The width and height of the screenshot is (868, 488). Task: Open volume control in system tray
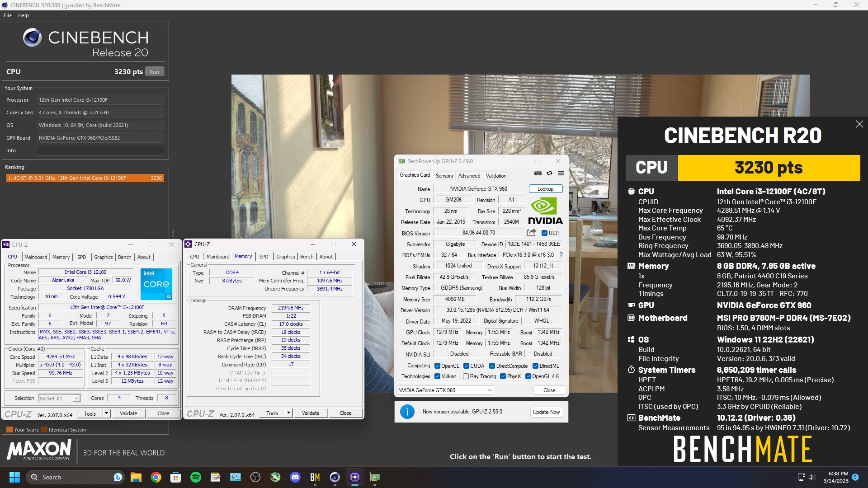point(811,477)
